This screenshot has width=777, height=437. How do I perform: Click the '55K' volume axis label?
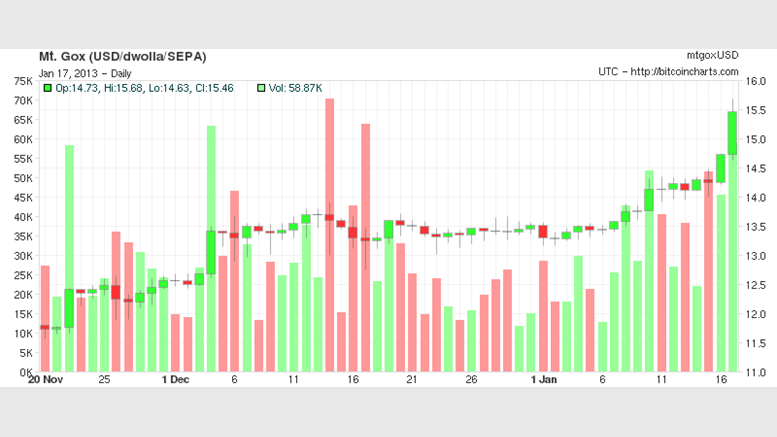point(23,159)
